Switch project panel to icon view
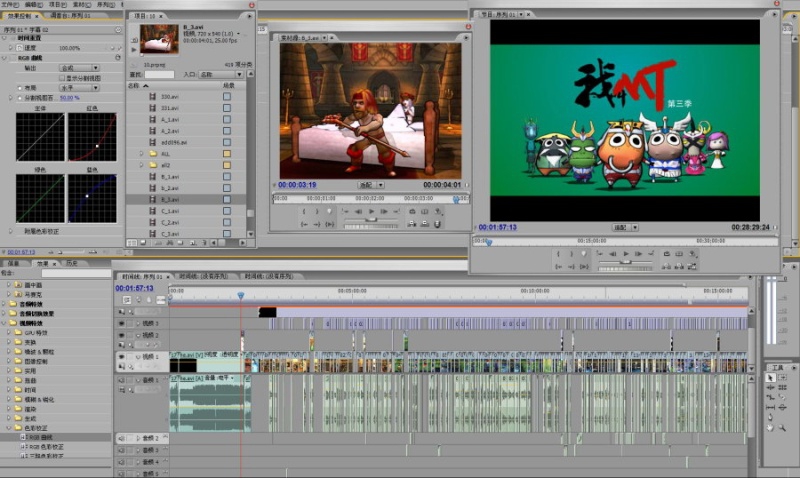Image resolution: width=800 pixels, height=478 pixels. tap(143, 243)
